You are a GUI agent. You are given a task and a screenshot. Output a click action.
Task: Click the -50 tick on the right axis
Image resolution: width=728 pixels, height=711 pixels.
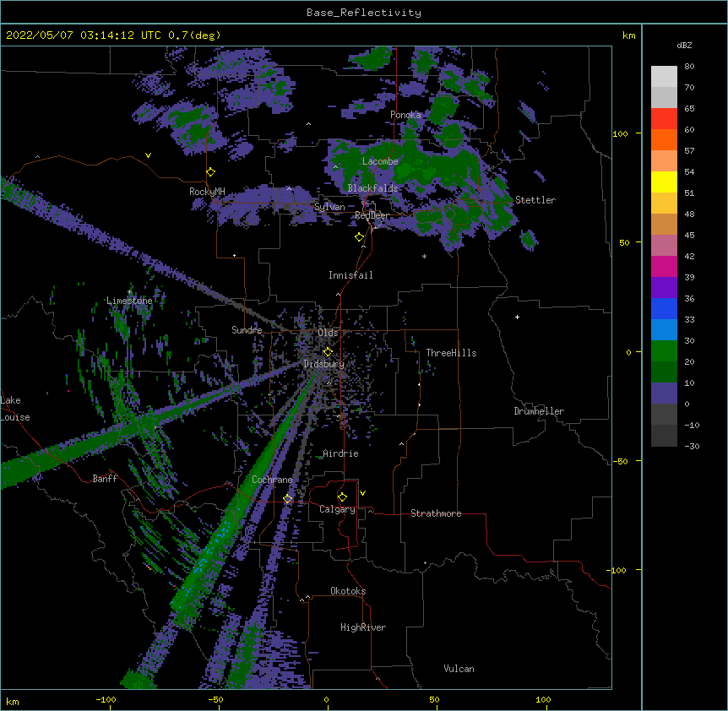[x=620, y=461]
